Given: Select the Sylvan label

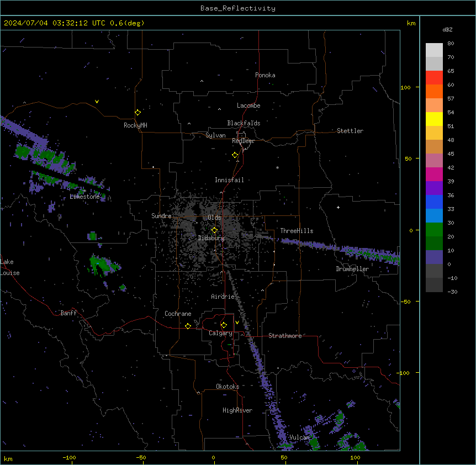Looking at the screenshot, I should click(x=215, y=135).
